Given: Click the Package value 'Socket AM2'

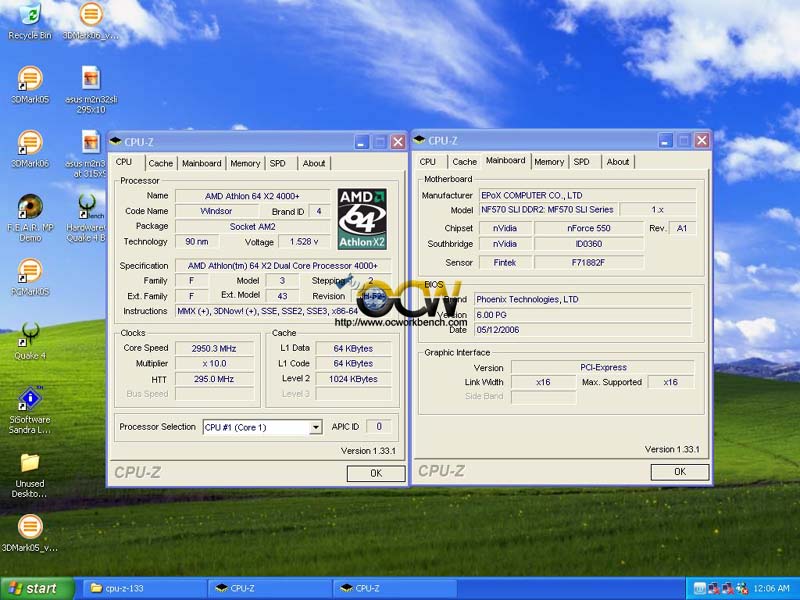Looking at the screenshot, I should (x=253, y=227).
